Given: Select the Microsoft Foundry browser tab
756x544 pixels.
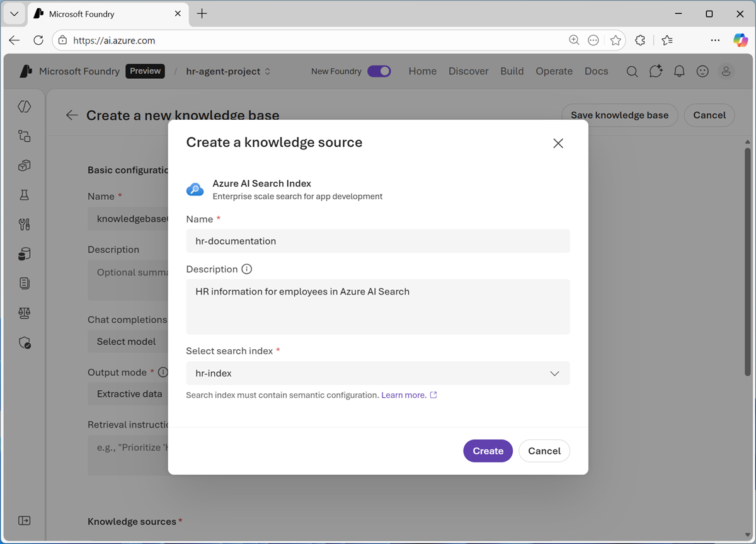Looking at the screenshot, I should pyautogui.click(x=108, y=14).
